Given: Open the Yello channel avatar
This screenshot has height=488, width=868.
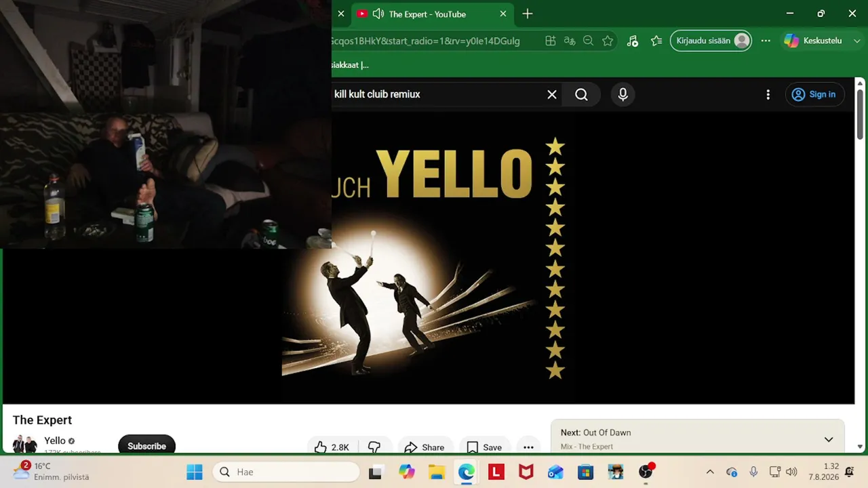Looking at the screenshot, I should pyautogui.click(x=25, y=445).
